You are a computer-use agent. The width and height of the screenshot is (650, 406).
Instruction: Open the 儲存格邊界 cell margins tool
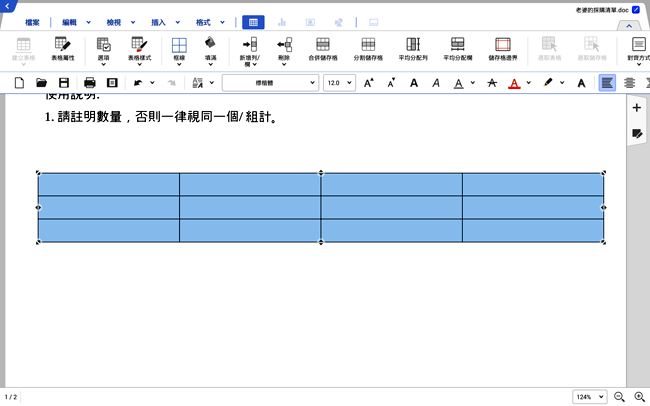(x=503, y=49)
